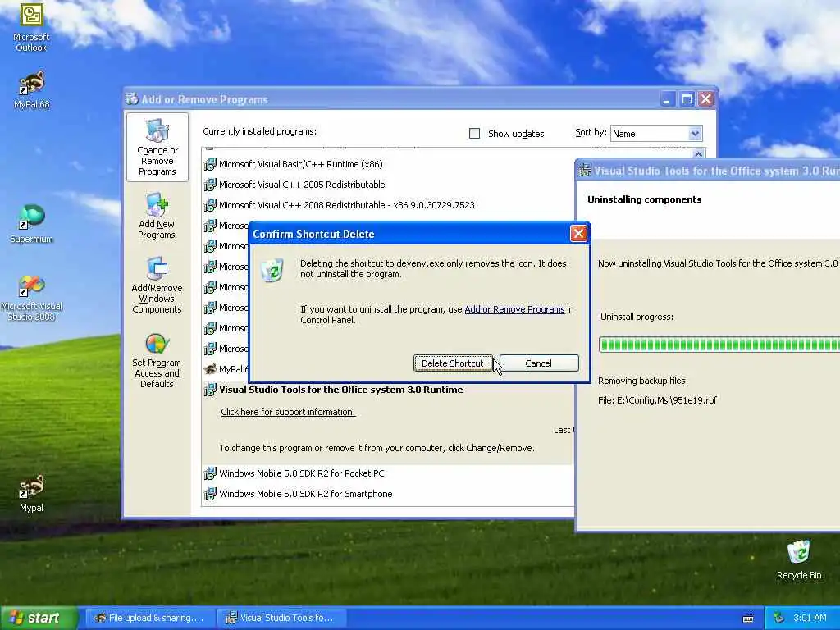Select Windows Mobile 5.0 SDK R2 for Pocket PC
The image size is (840, 630).
(302, 473)
